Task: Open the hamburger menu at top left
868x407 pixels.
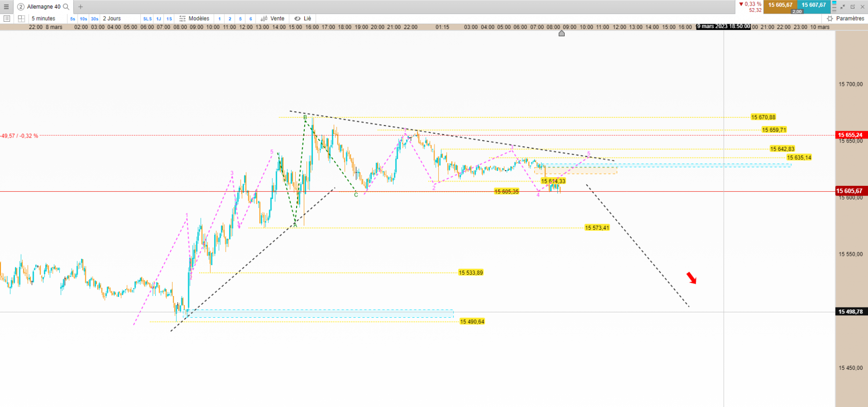Action: 6,7
